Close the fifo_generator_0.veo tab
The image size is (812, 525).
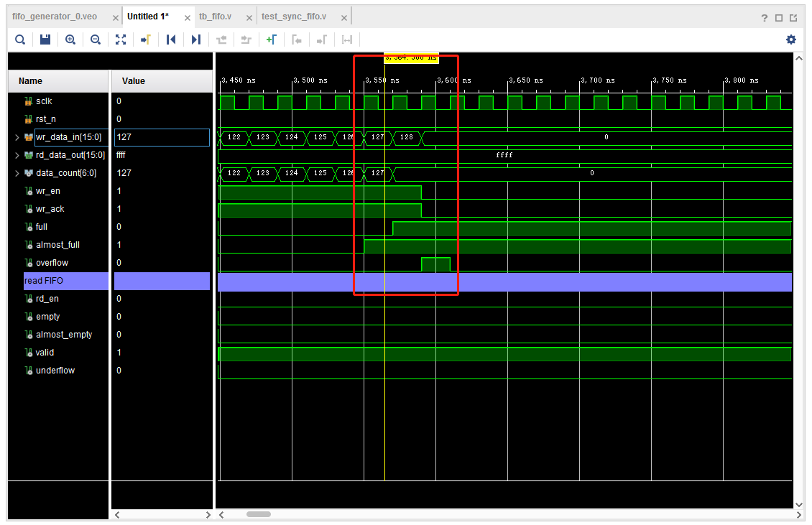pyautogui.click(x=115, y=16)
